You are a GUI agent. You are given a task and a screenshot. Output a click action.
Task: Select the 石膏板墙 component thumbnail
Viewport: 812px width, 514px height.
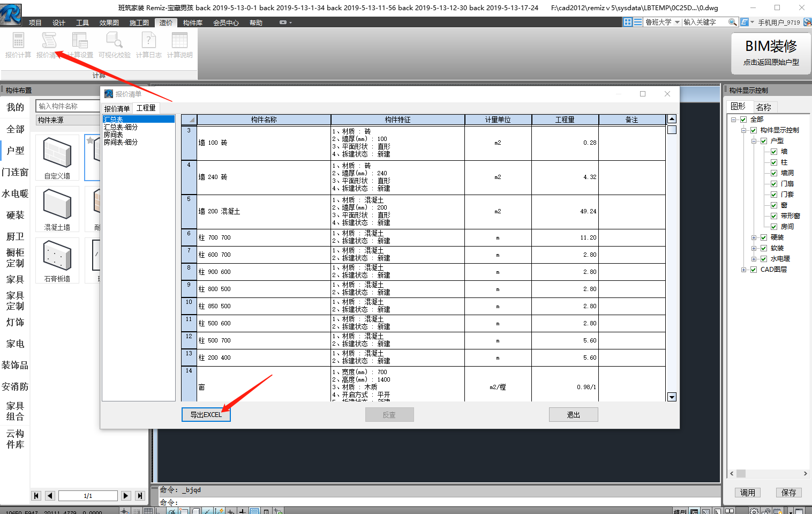tap(57, 260)
